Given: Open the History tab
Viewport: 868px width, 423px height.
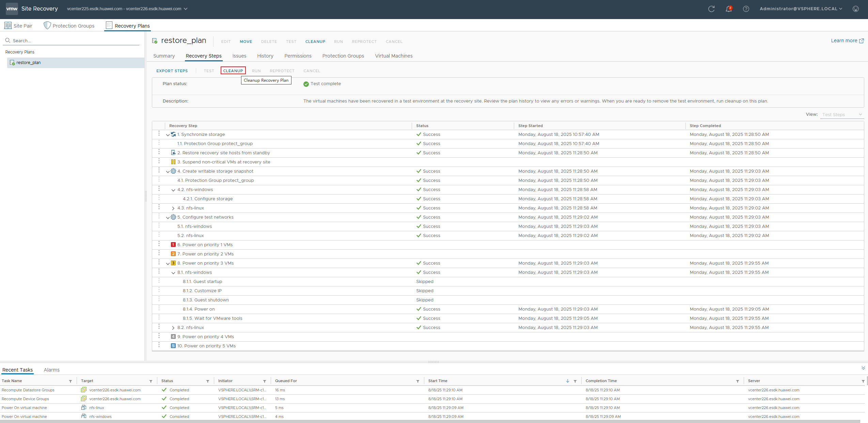Looking at the screenshot, I should point(265,56).
